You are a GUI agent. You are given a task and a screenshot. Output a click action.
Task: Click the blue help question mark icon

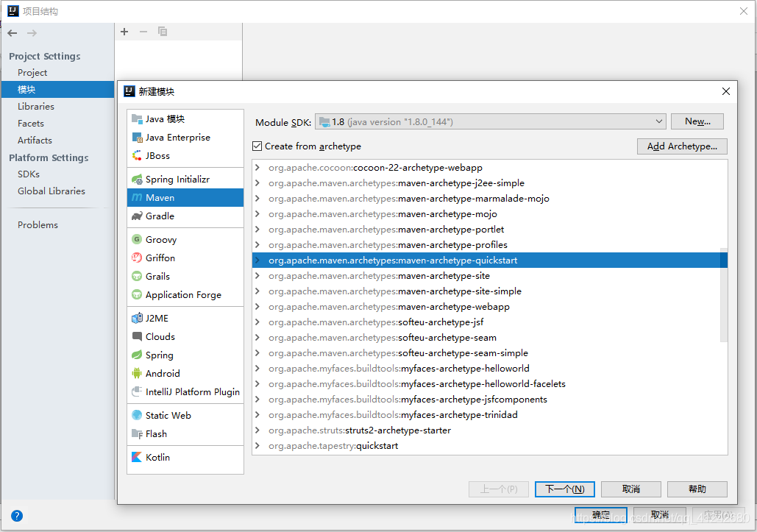17,516
